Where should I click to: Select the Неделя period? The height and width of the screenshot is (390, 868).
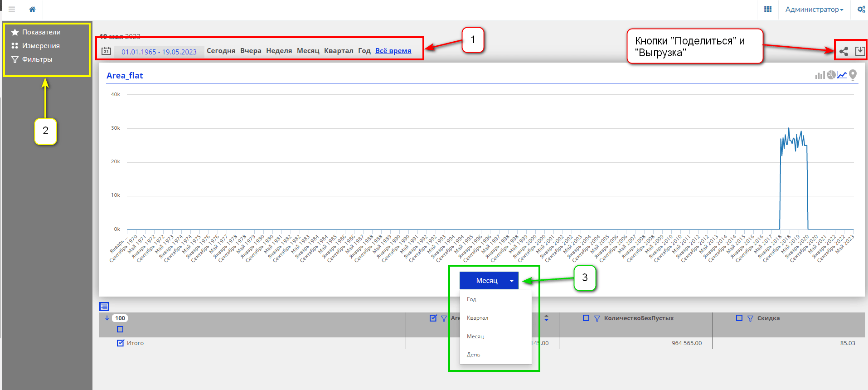tap(279, 51)
